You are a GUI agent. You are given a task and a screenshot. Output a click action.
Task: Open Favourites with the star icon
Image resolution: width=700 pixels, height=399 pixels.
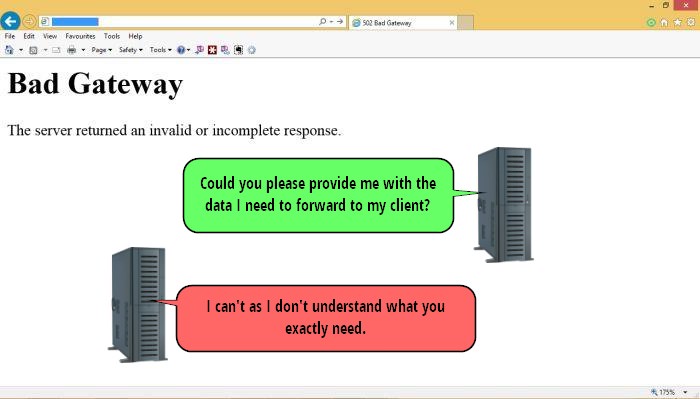678,22
